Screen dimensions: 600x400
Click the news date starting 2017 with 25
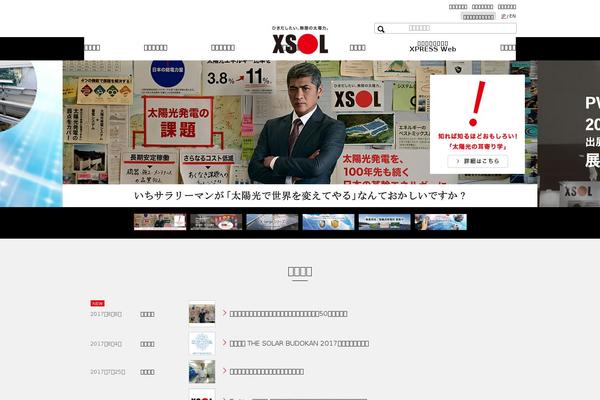click(108, 372)
